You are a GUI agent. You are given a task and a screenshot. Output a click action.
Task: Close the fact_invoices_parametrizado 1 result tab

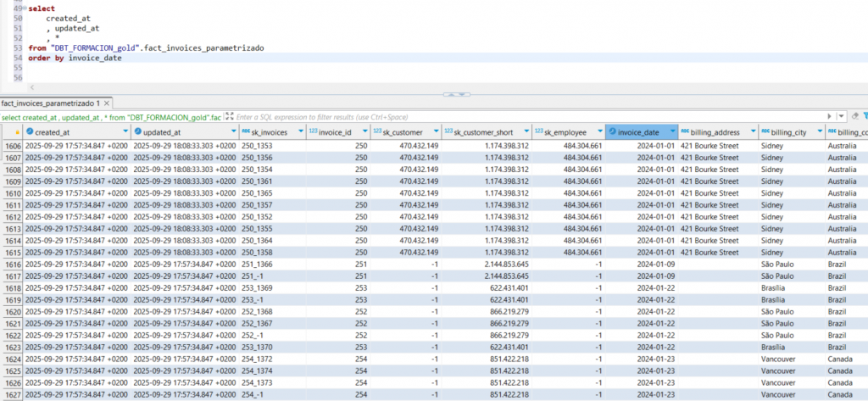click(x=108, y=103)
